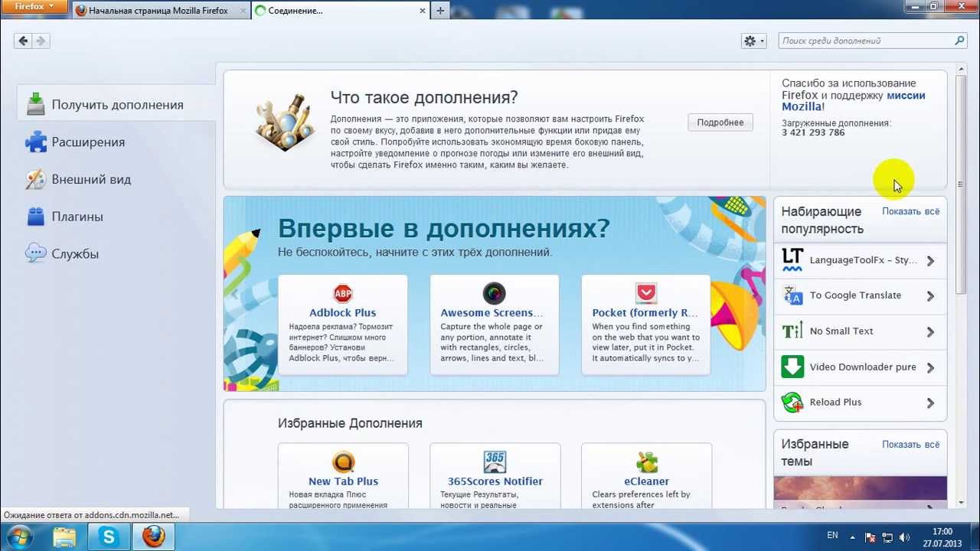
Task: Select the Внешний вид paintbrush icon
Action: coord(35,179)
